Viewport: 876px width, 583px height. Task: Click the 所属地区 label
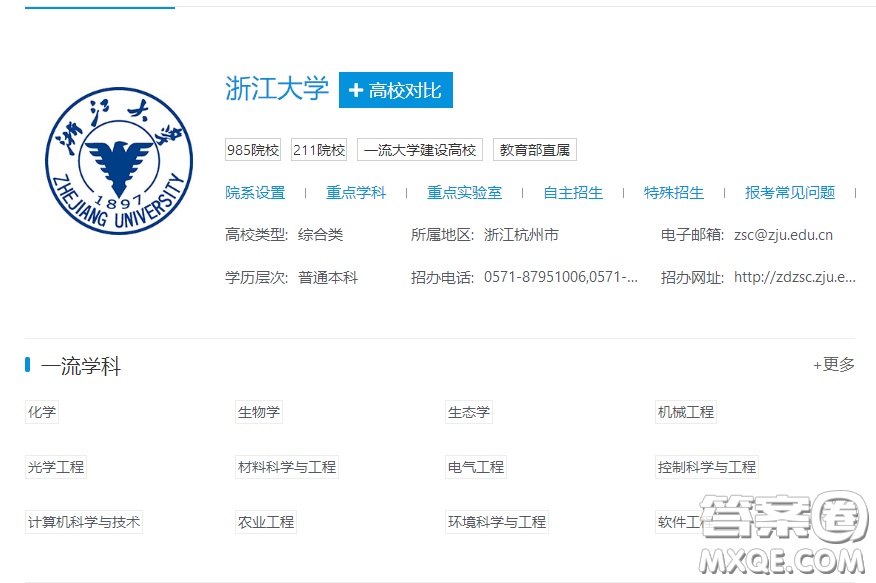[442, 235]
